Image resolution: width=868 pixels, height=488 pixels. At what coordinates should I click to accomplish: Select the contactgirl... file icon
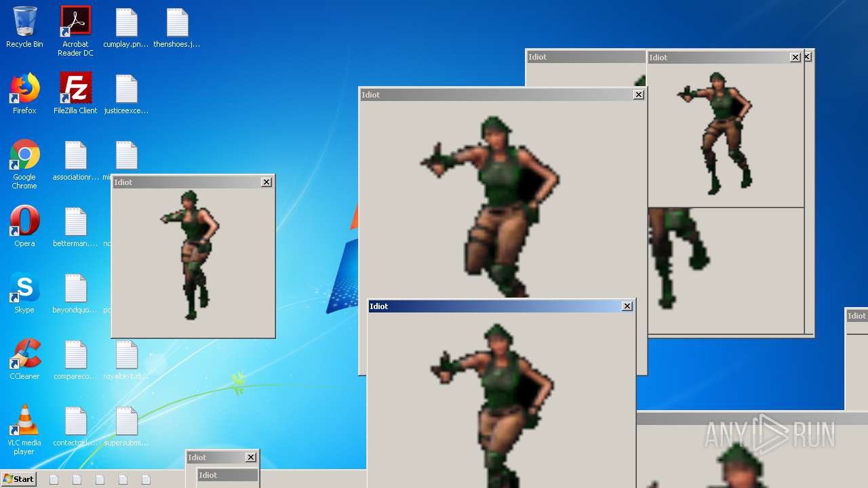[x=75, y=426]
